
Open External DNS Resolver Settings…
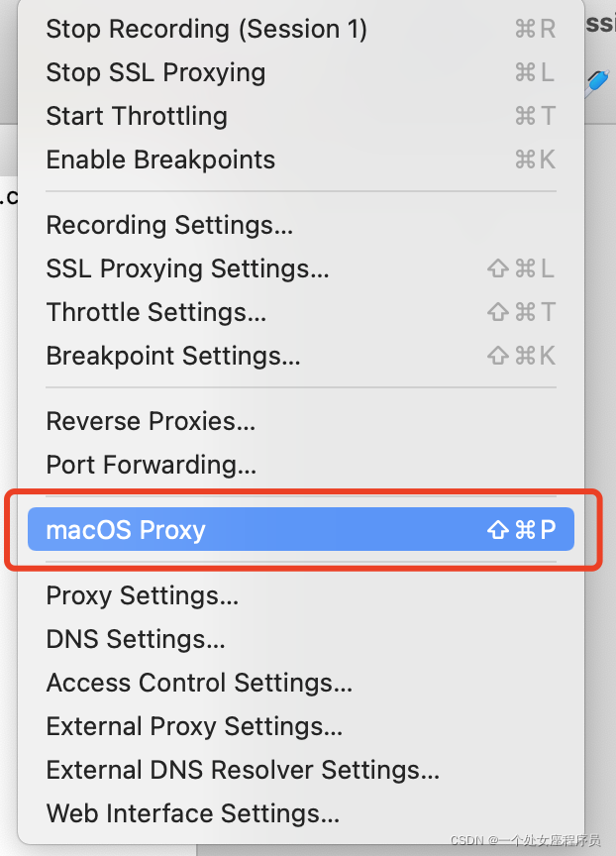click(301, 770)
